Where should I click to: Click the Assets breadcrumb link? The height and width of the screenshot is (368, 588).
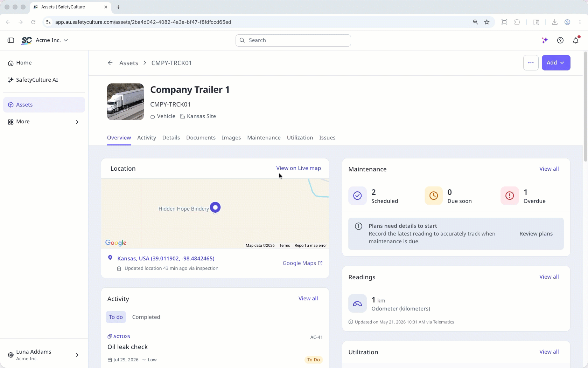(129, 63)
